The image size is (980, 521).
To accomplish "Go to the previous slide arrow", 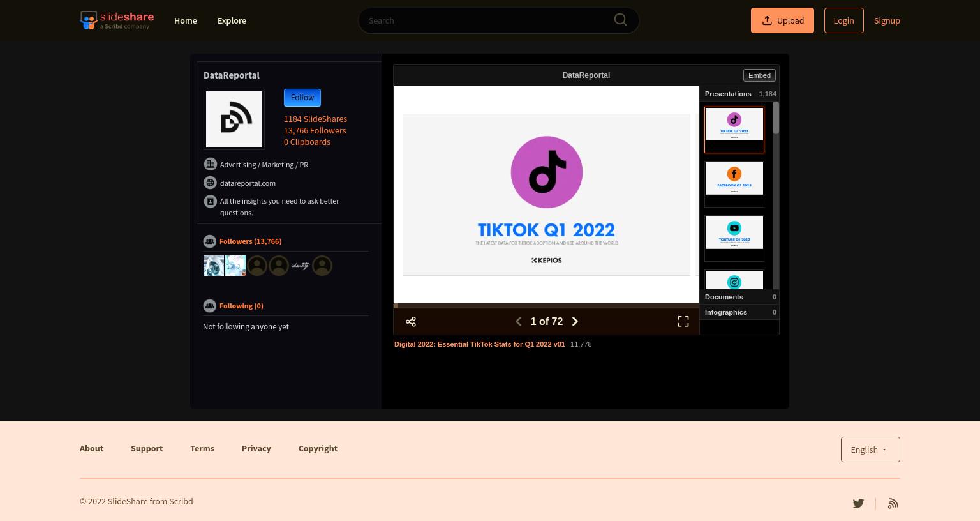I will click(x=518, y=321).
